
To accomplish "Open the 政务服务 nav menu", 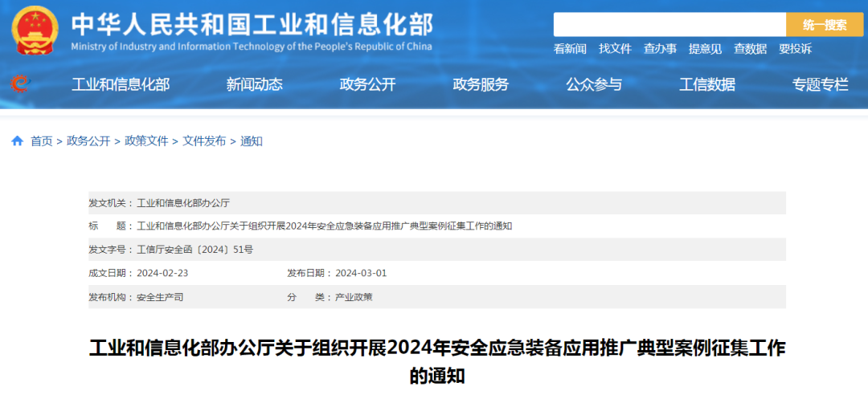I will pyautogui.click(x=481, y=84).
